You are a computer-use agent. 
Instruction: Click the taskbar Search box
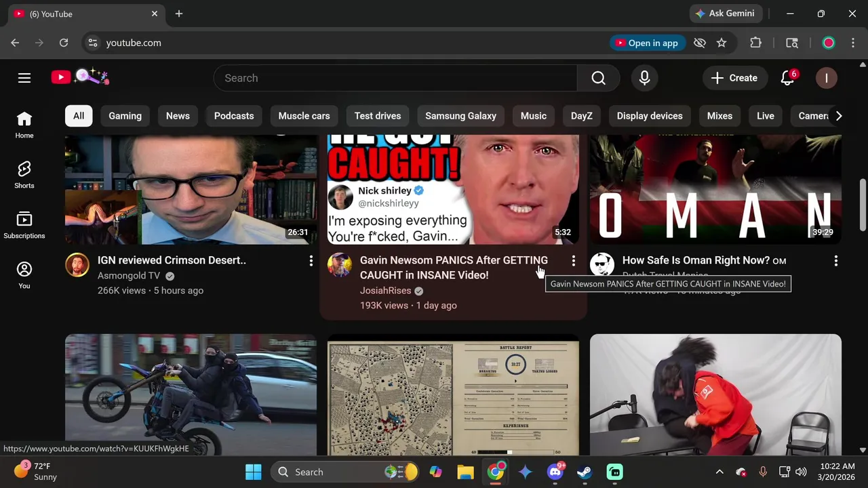346,472
